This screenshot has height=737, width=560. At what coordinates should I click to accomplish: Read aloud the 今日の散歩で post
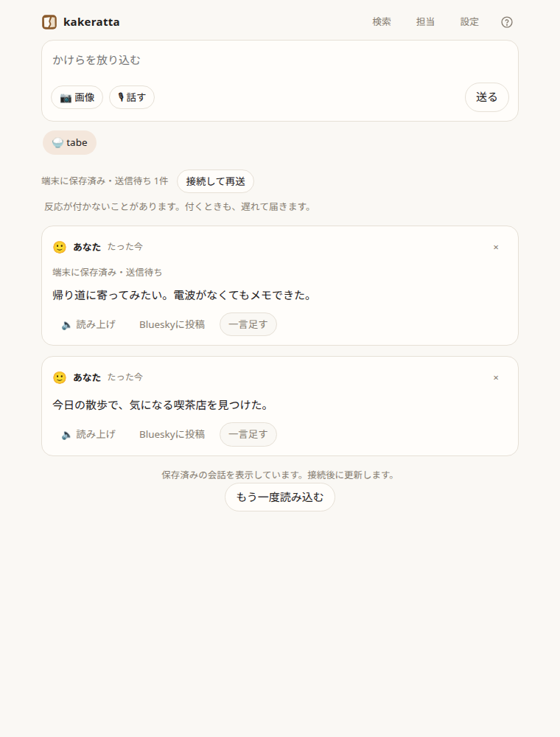pos(88,435)
